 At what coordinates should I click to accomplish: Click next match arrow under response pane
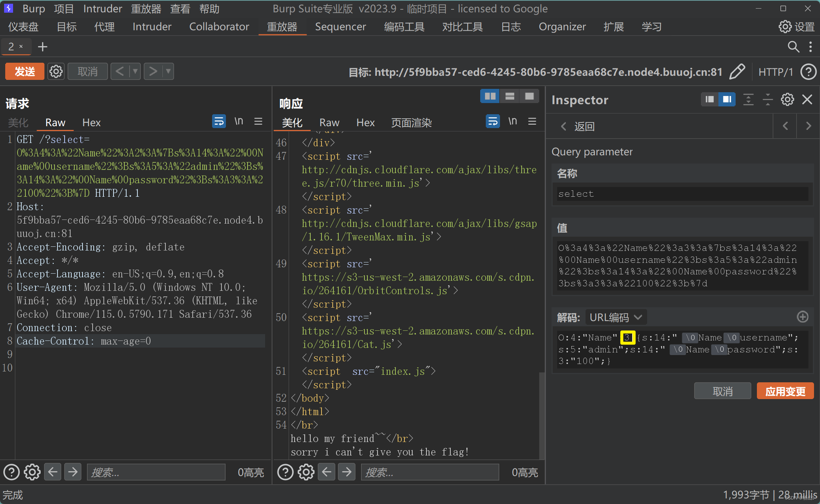point(347,472)
